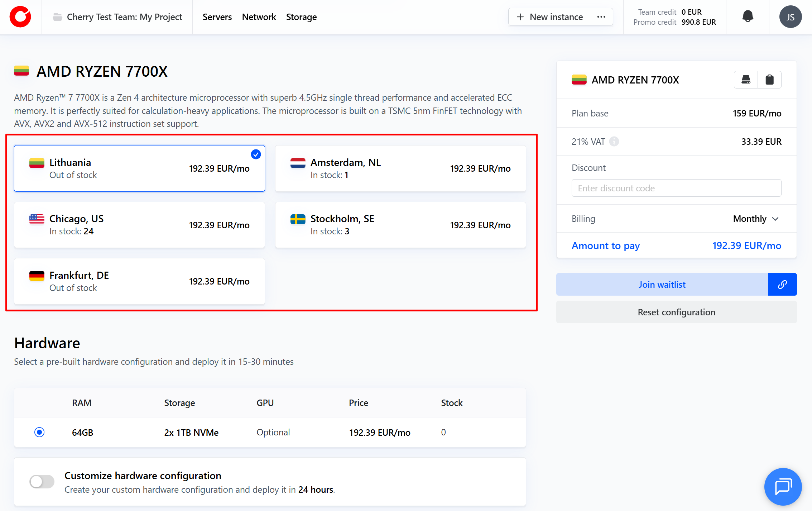Copy configuration link with chain icon
812x511 pixels.
pos(782,285)
